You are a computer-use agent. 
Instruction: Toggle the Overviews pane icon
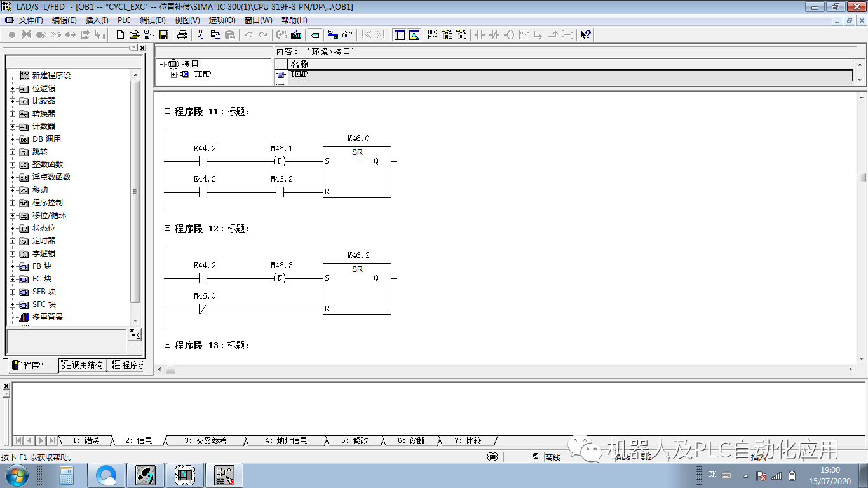pyautogui.click(x=400, y=35)
